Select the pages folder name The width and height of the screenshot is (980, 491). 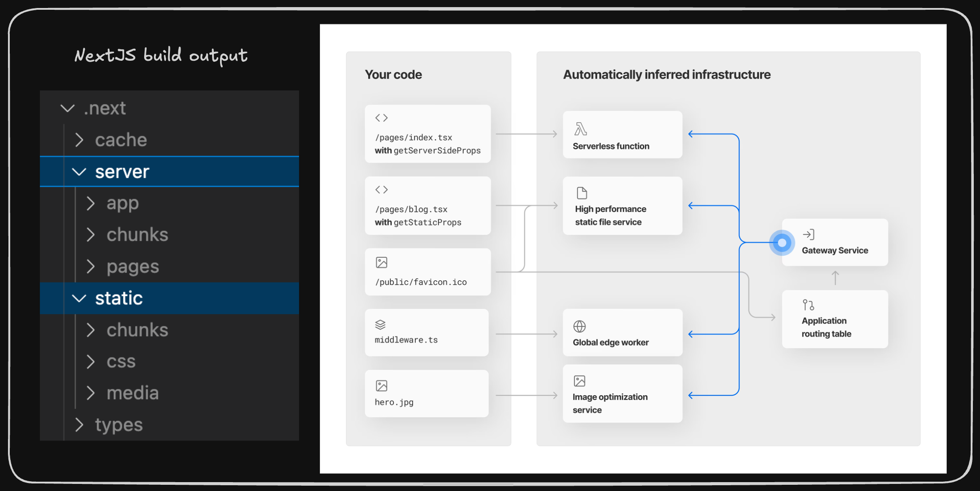(x=133, y=267)
